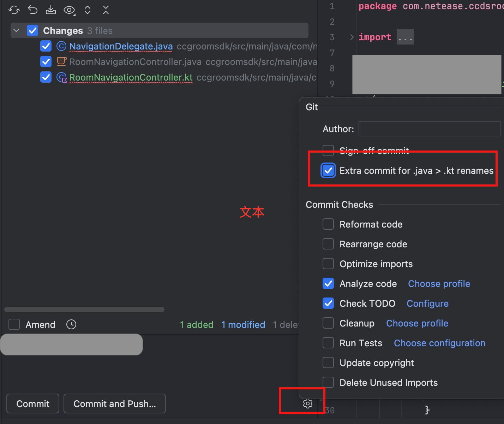Select NavigationDelegate.java in changes tree
The image size is (504, 424).
pyautogui.click(x=121, y=46)
